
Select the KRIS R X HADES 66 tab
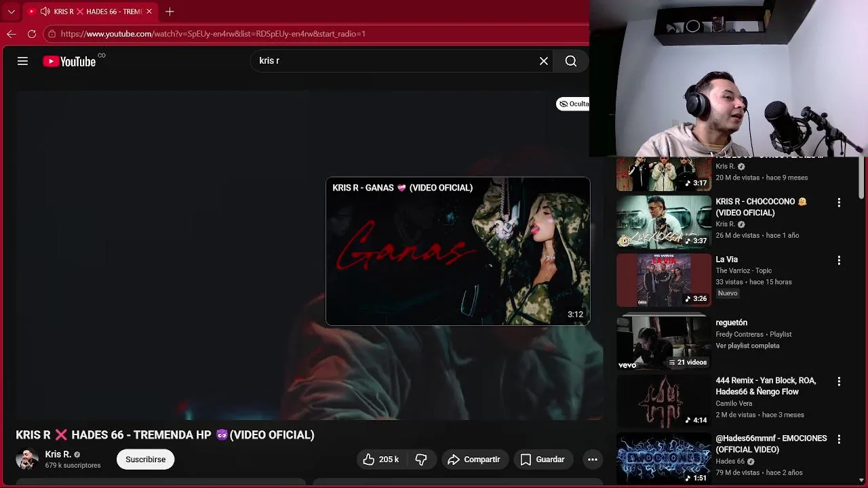point(91,12)
